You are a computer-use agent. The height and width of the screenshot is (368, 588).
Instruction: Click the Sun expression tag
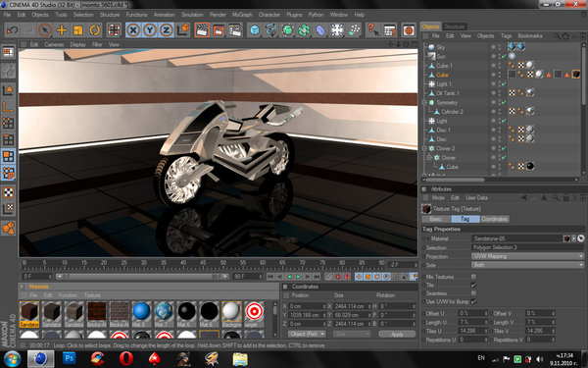(512, 56)
